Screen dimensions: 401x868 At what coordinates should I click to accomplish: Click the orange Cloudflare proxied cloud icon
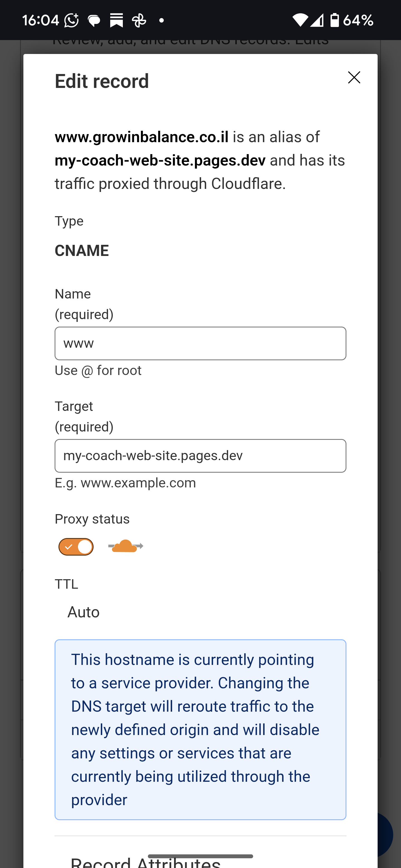tap(126, 546)
